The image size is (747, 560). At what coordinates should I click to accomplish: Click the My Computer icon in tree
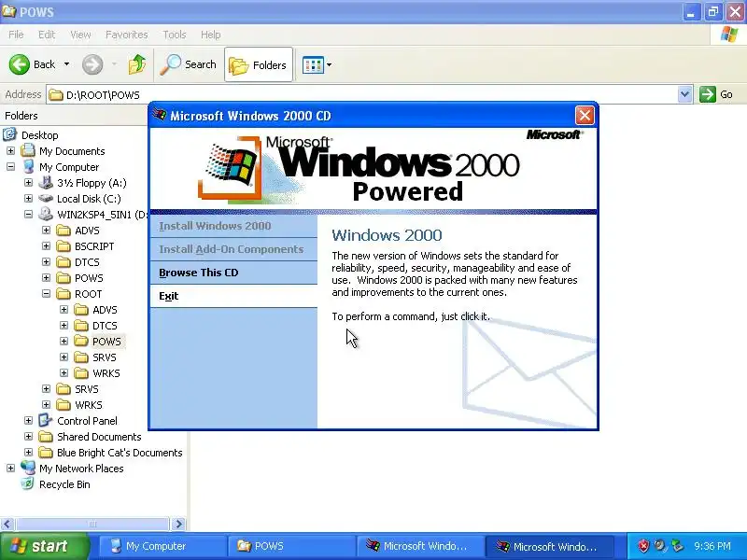click(29, 167)
